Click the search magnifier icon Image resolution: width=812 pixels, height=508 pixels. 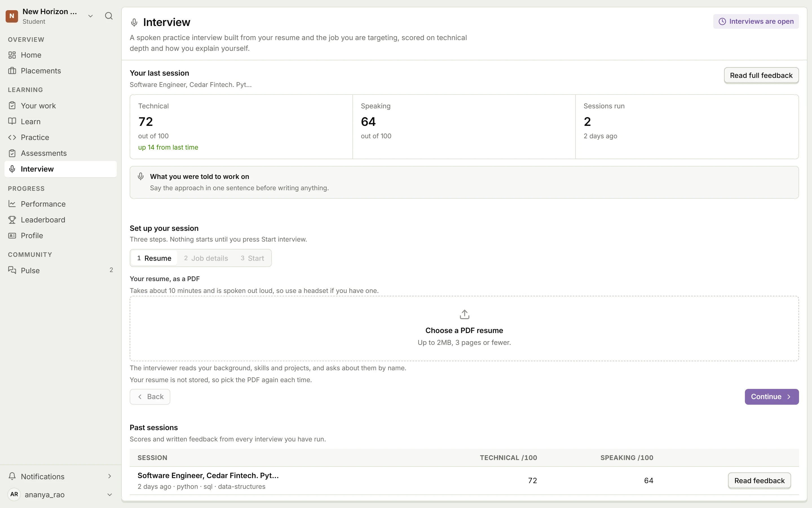(x=109, y=16)
